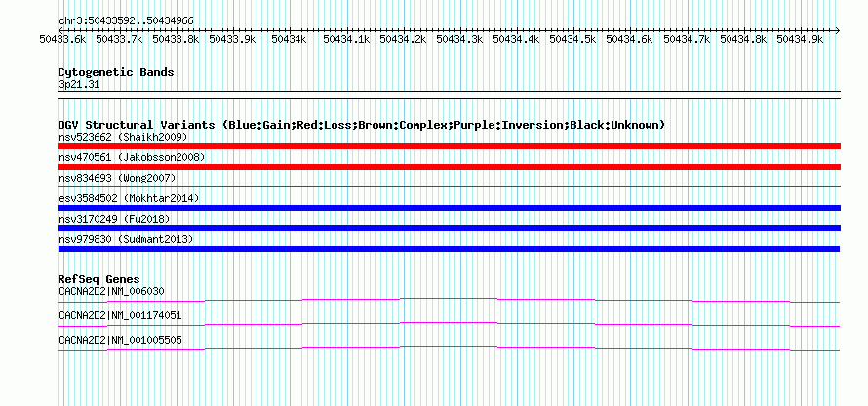The image size is (868, 406).
Task: Open transcript CACNA2D2|NM_001005505 label
Action: [120, 340]
